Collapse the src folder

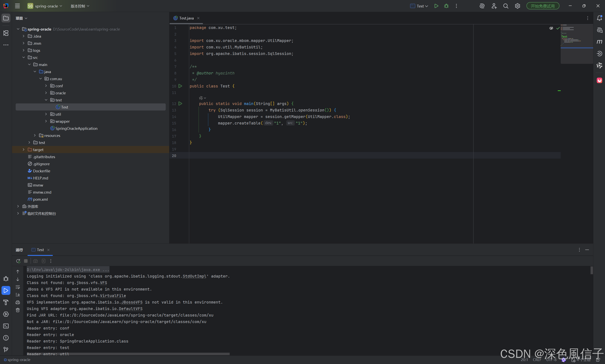24,57
